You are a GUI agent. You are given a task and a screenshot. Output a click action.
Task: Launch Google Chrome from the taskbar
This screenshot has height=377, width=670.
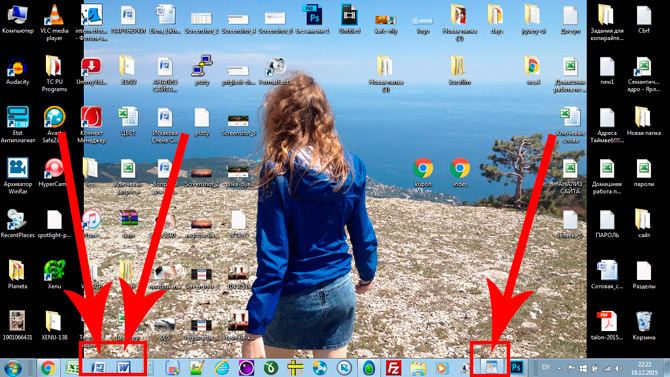point(48,368)
